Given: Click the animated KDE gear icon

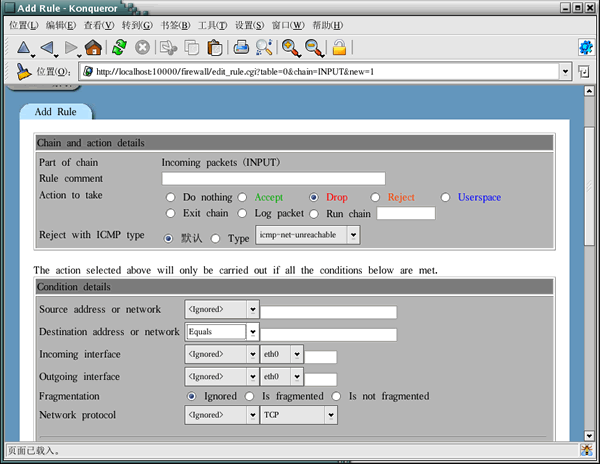Looking at the screenshot, I should [586, 48].
